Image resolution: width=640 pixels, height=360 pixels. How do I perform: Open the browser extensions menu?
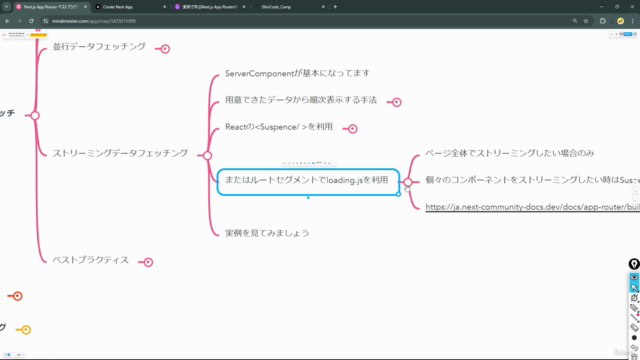pos(603,21)
